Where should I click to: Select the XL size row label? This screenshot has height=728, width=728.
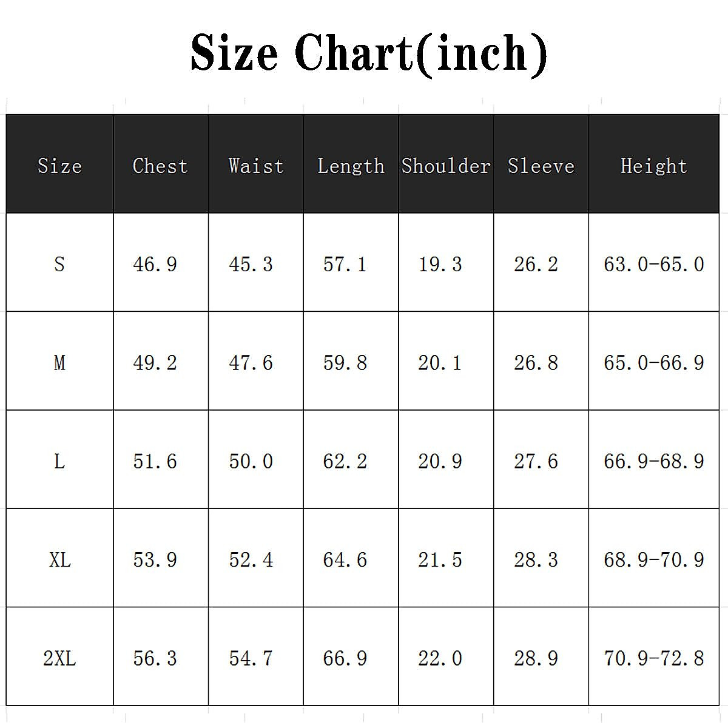tap(59, 559)
